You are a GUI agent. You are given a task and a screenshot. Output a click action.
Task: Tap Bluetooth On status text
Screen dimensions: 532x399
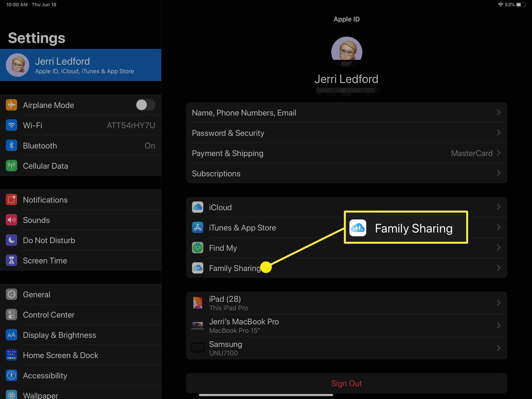tap(150, 146)
